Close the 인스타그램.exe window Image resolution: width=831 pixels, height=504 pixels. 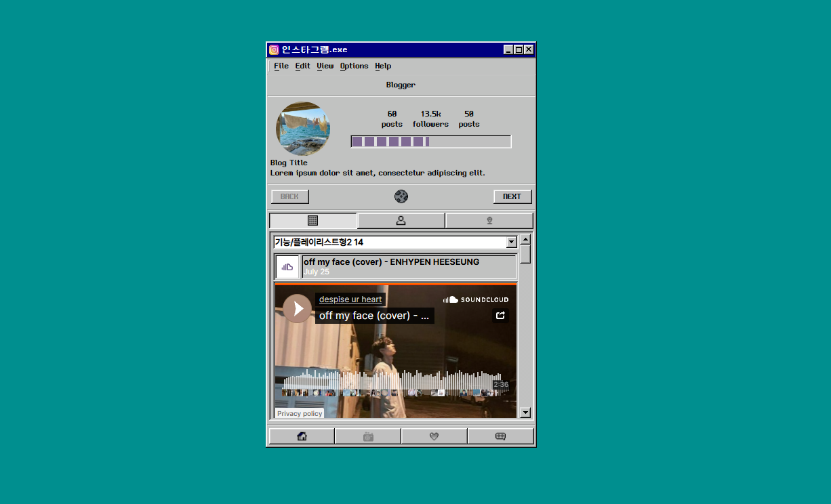coord(529,49)
